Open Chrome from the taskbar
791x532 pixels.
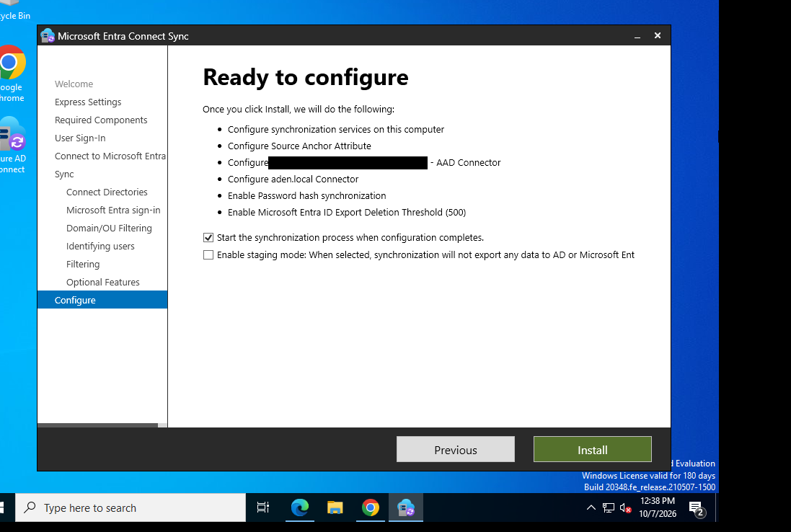pos(371,507)
